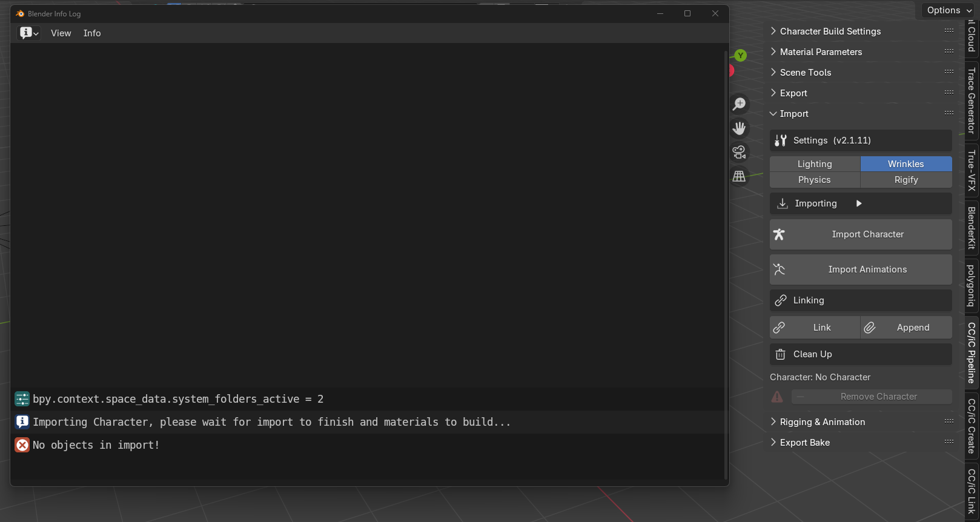Open the CC/iC Link sidebar tab

pyautogui.click(x=972, y=491)
